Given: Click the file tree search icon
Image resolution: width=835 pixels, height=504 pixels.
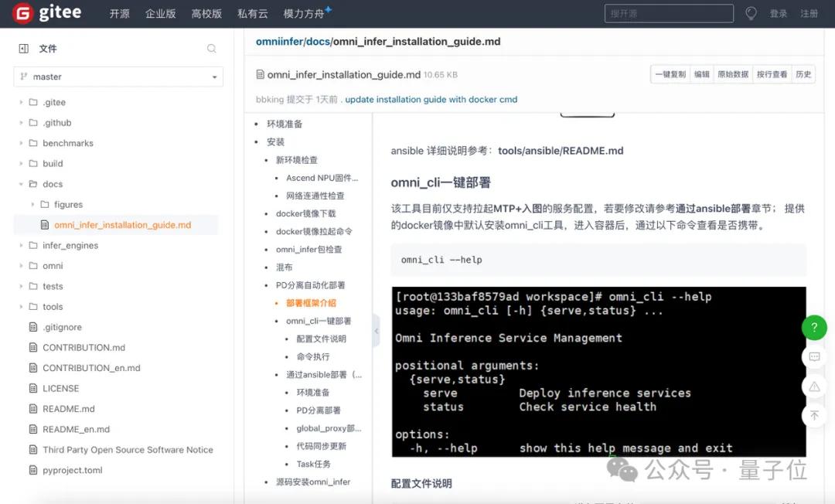Looking at the screenshot, I should pos(212,49).
